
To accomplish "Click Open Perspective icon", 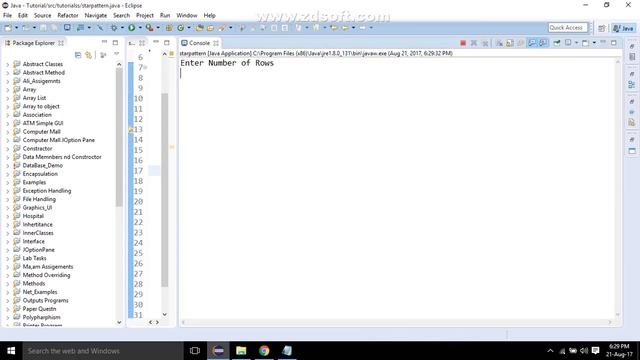I will coord(602,28).
